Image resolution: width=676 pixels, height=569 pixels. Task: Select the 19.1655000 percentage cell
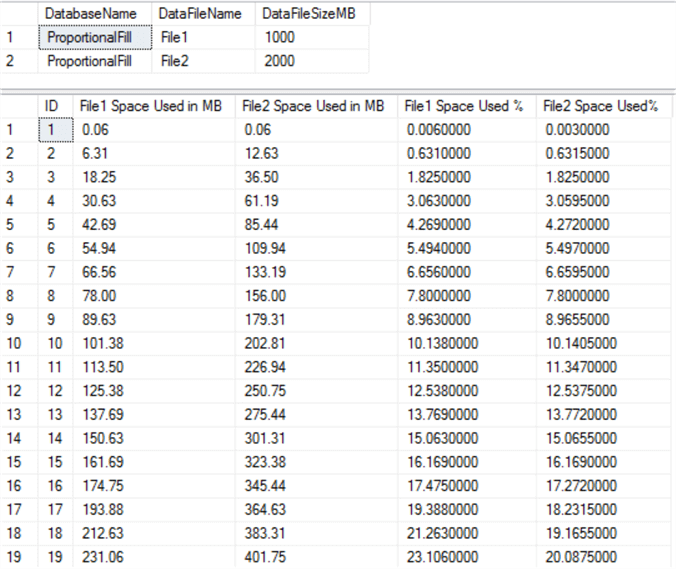click(604, 533)
